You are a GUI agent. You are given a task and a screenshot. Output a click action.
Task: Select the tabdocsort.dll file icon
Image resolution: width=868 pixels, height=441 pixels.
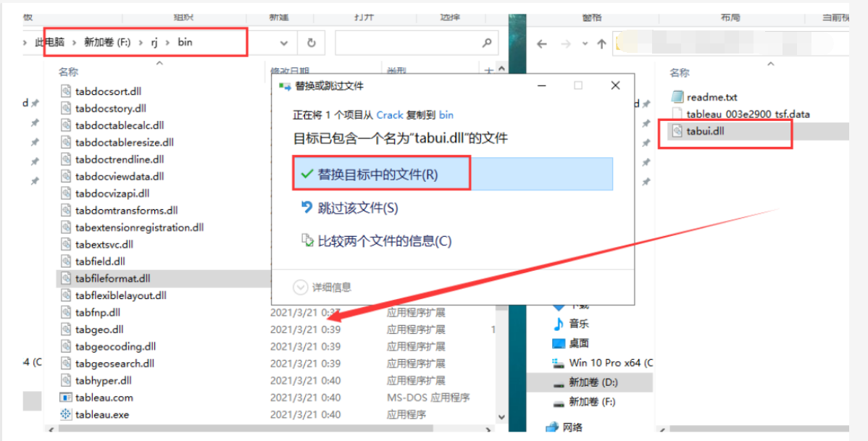coord(66,91)
